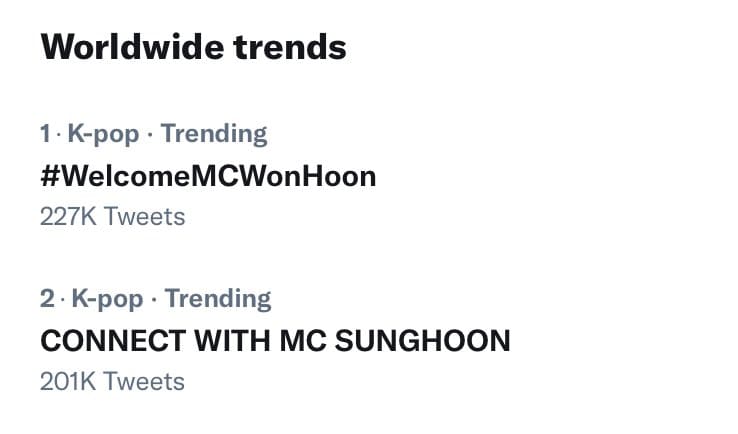Screen dimensions: 738x434
Task: Click the word Tweets beside 227K
Action: click(x=144, y=215)
